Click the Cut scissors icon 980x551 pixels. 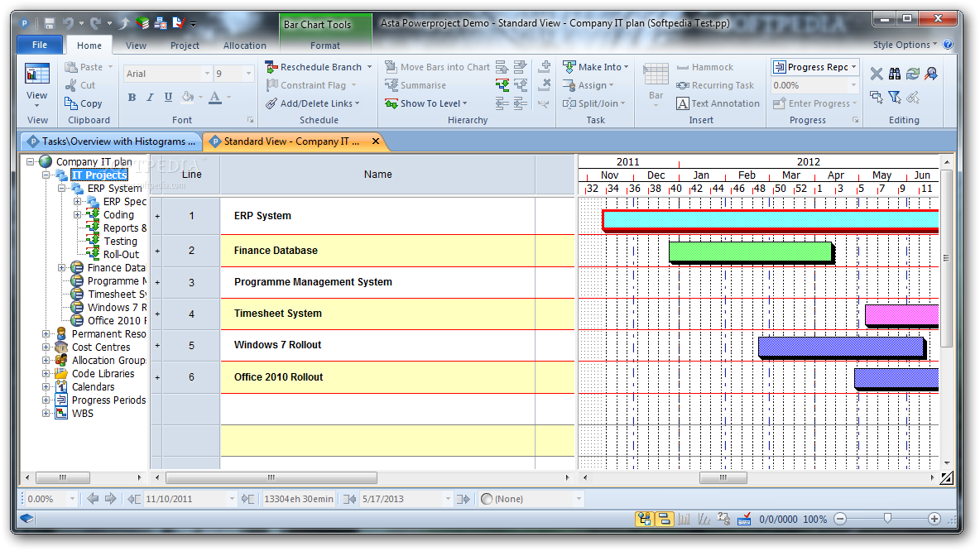coord(70,85)
